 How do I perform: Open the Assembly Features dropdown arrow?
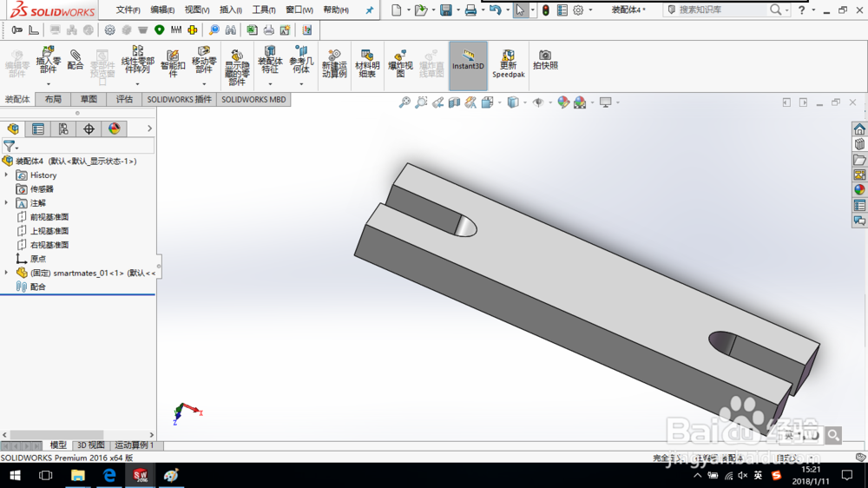click(270, 84)
